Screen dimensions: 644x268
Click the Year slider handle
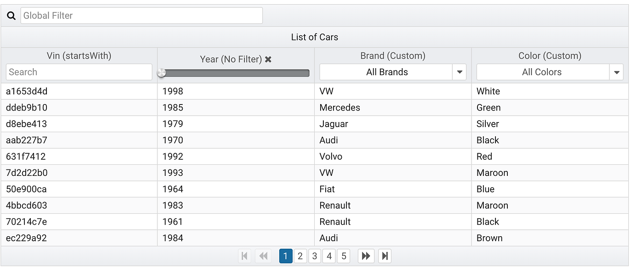161,73
